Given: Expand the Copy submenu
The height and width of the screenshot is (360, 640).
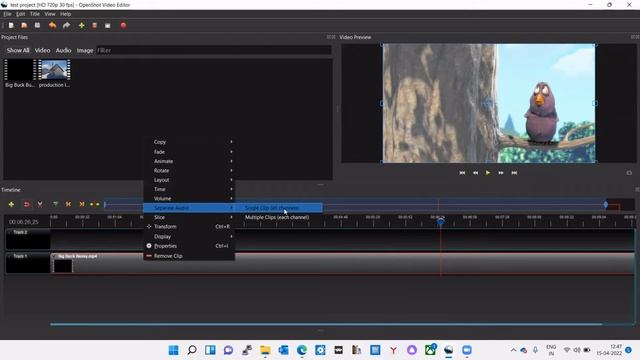Looking at the screenshot, I should tap(189, 142).
